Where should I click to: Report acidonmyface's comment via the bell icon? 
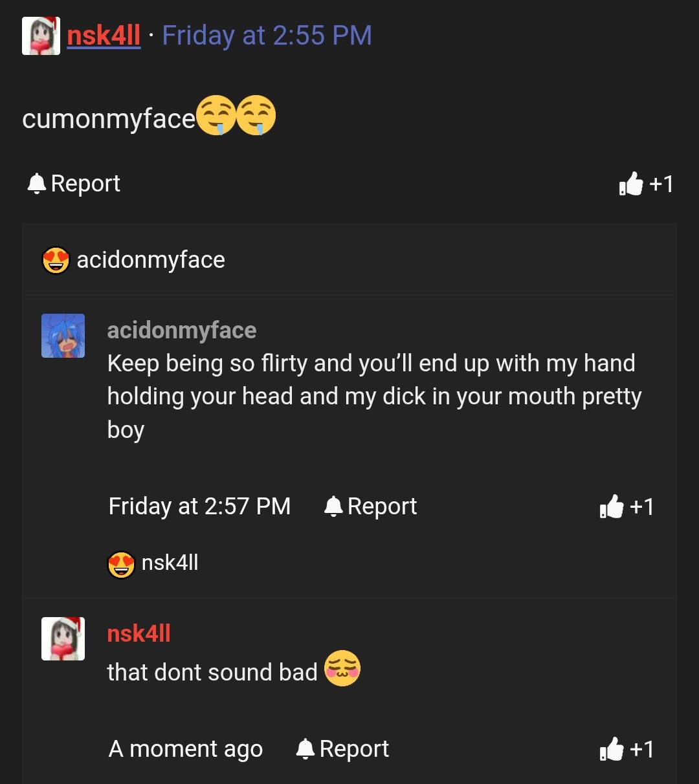tap(333, 506)
